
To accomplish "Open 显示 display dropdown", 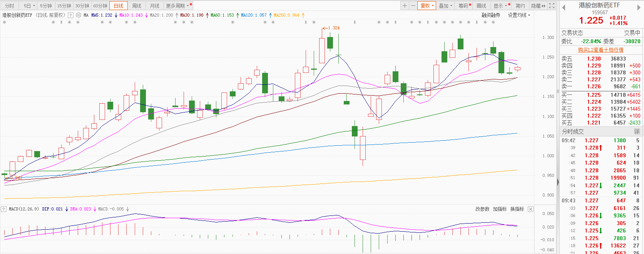I will point(500,6).
